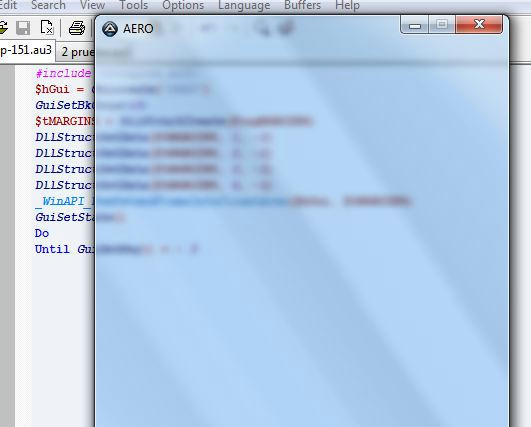Open the Search menu
Viewport: 531px width, 427px height.
pyautogui.click(x=48, y=5)
